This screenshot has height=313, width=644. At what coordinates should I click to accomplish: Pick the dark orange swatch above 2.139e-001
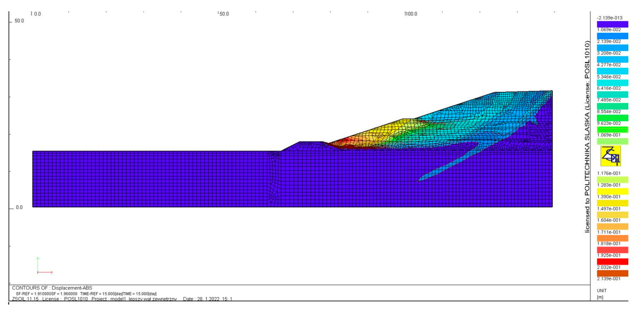(x=612, y=273)
